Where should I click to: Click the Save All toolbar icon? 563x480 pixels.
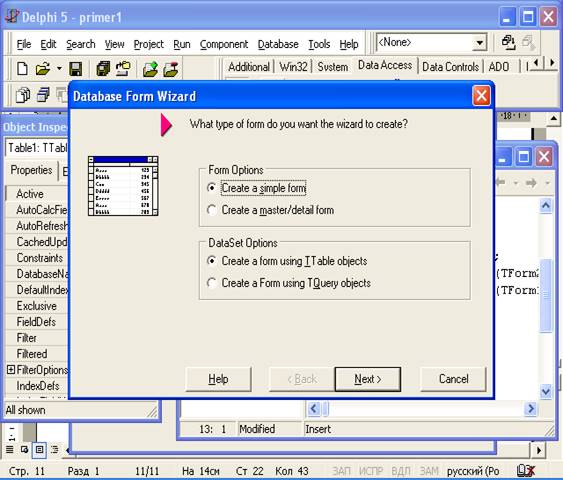pos(103,69)
